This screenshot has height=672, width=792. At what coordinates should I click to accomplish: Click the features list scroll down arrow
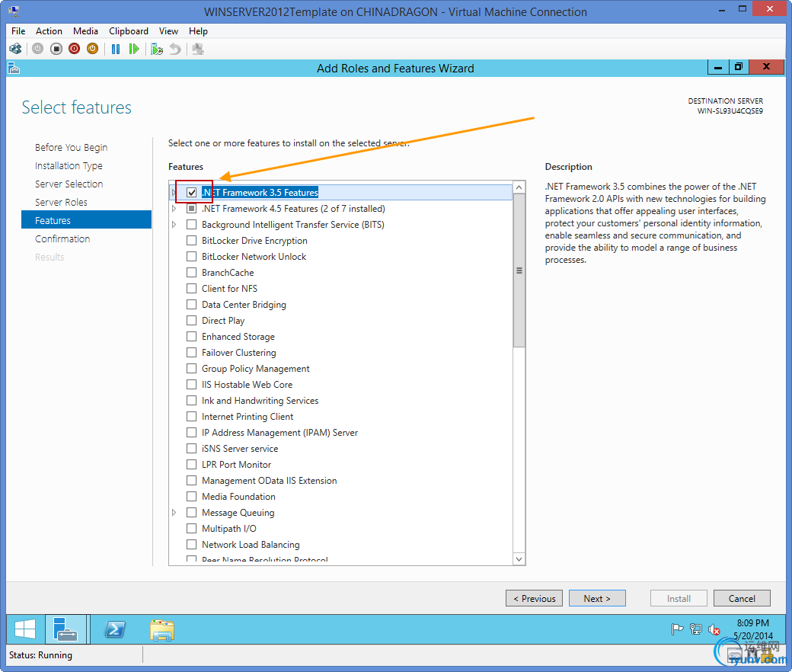point(519,558)
